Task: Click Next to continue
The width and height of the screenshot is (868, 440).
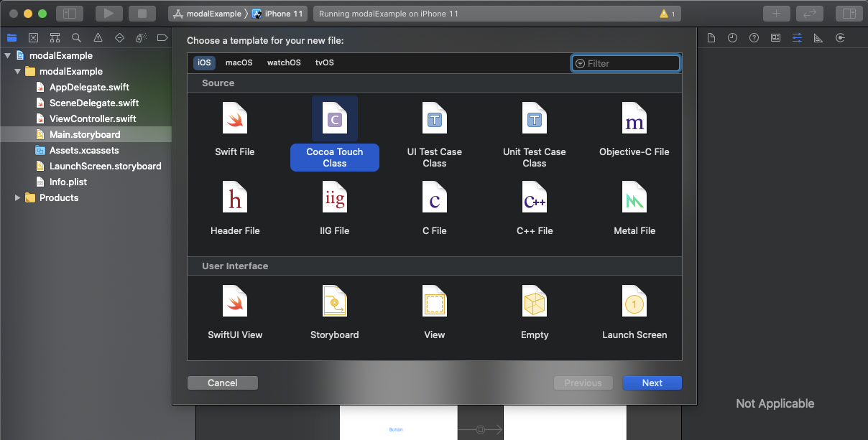Action: 652,383
